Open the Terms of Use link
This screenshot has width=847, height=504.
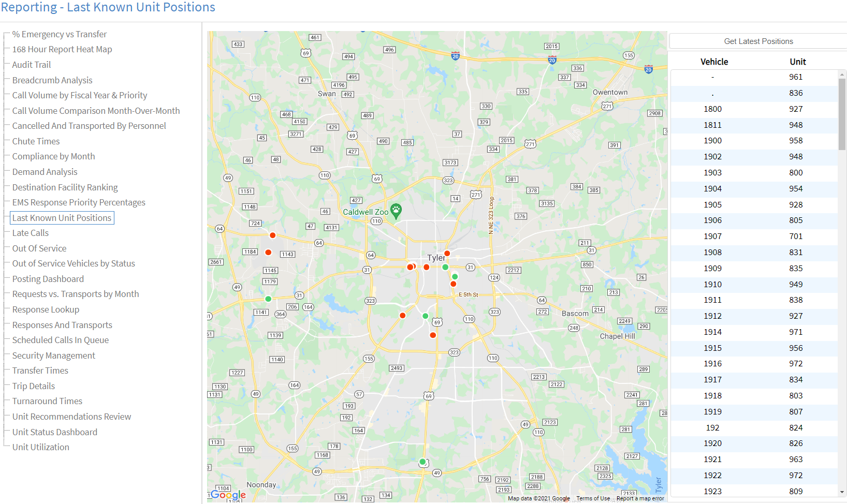click(593, 498)
